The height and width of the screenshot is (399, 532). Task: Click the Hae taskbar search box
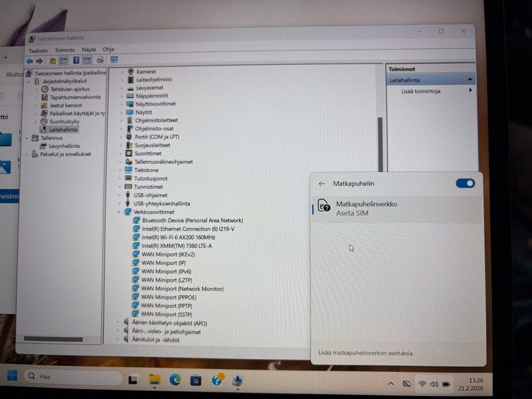(x=73, y=377)
